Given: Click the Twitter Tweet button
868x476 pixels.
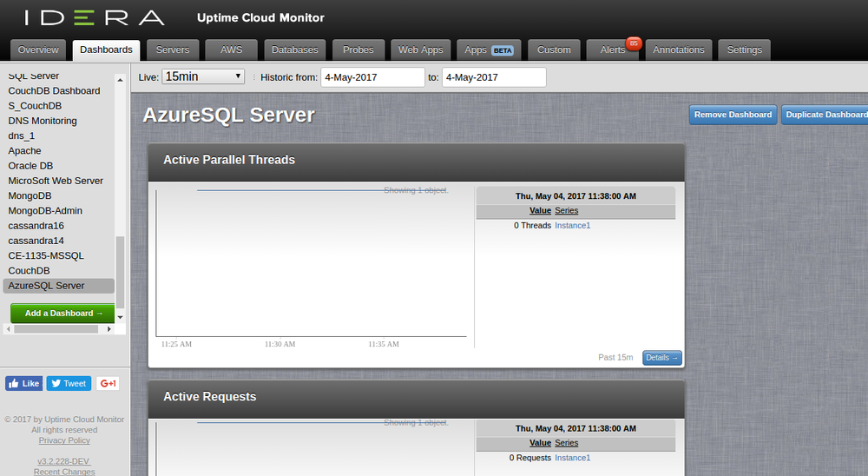Looking at the screenshot, I should click(x=69, y=383).
